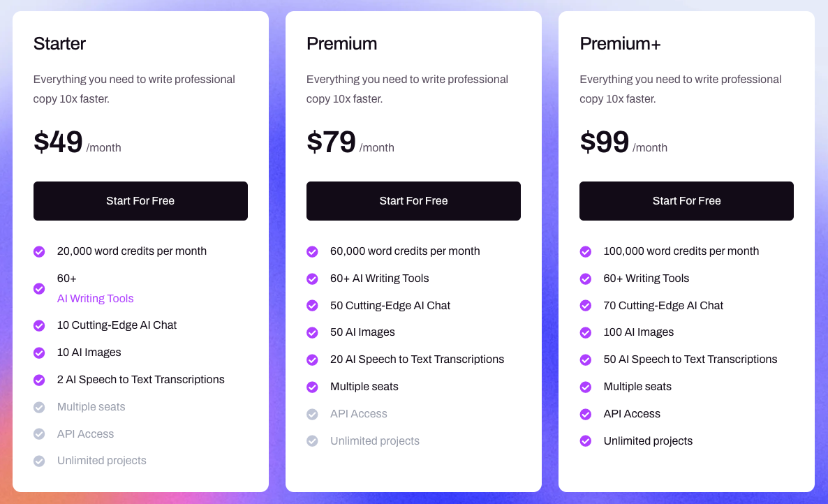Viewport: 828px width, 504px height.
Task: Click checkmark beside 10 Cutting-Edge AI Chat
Action: click(40, 325)
